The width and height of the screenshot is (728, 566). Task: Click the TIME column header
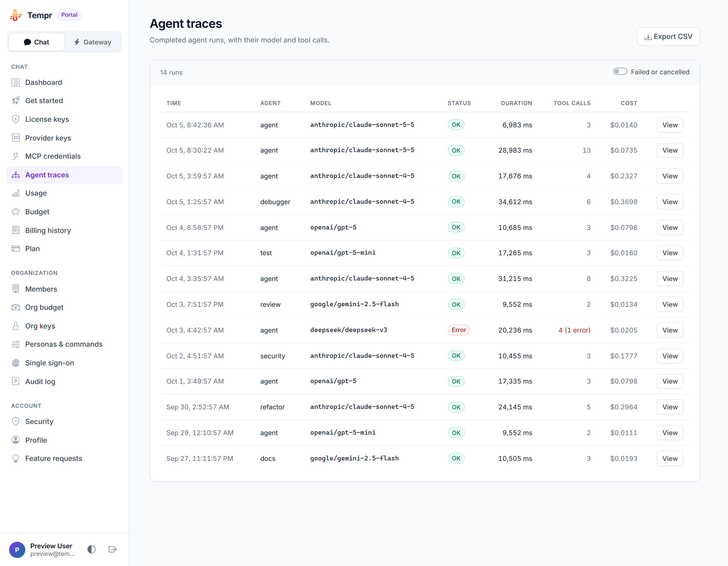coord(174,103)
